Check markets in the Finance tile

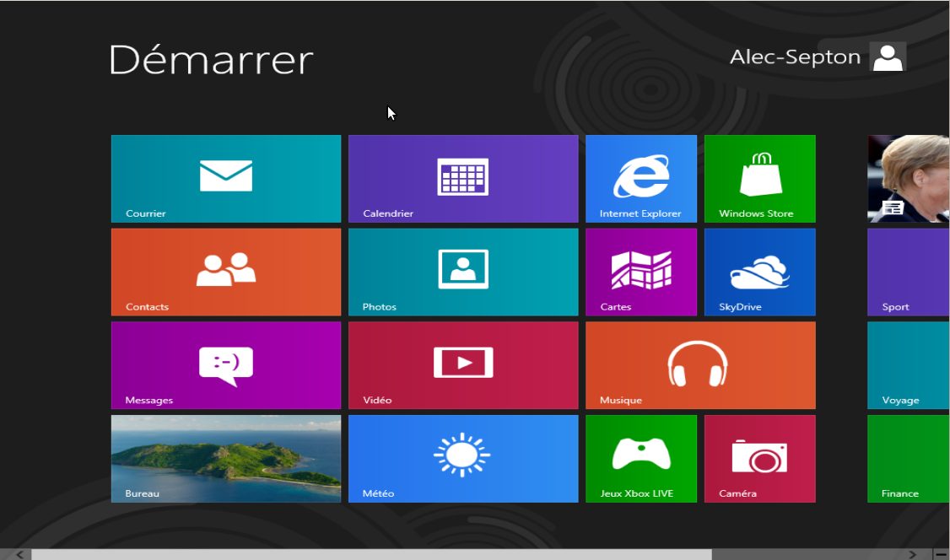click(907, 458)
